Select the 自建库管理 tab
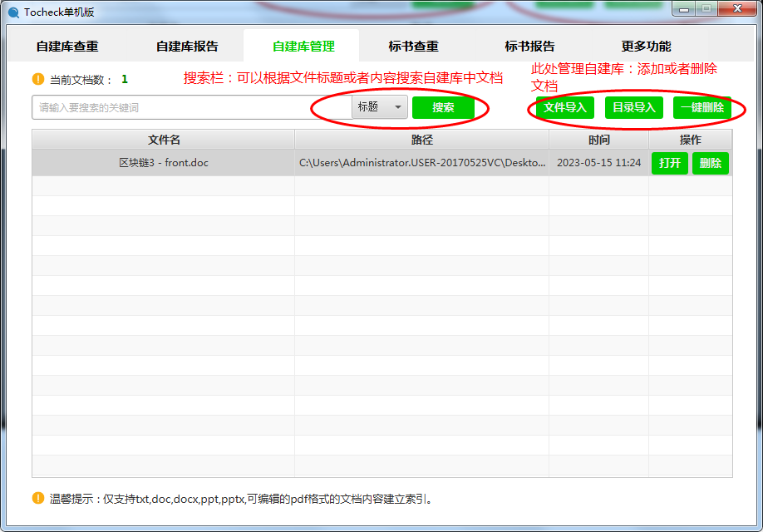 click(303, 47)
